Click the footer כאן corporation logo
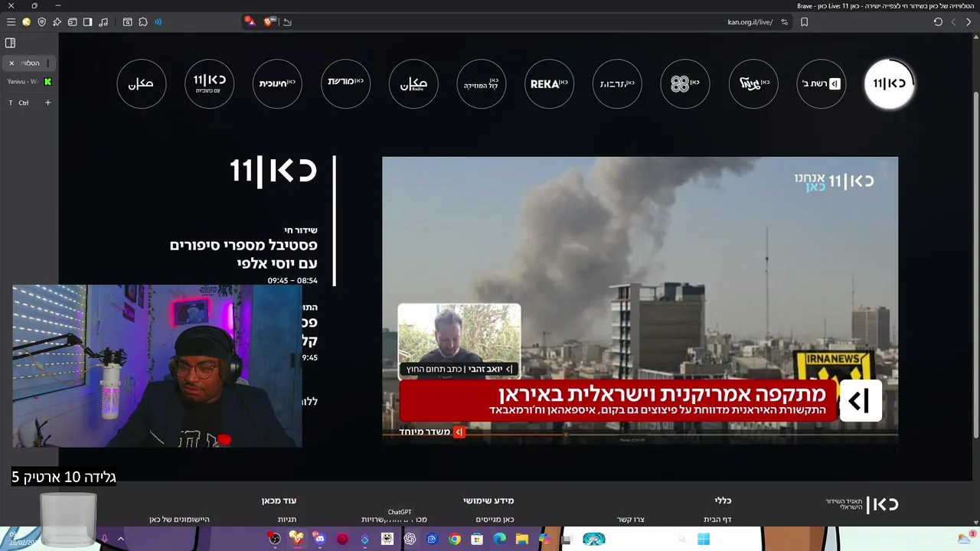 [x=862, y=504]
